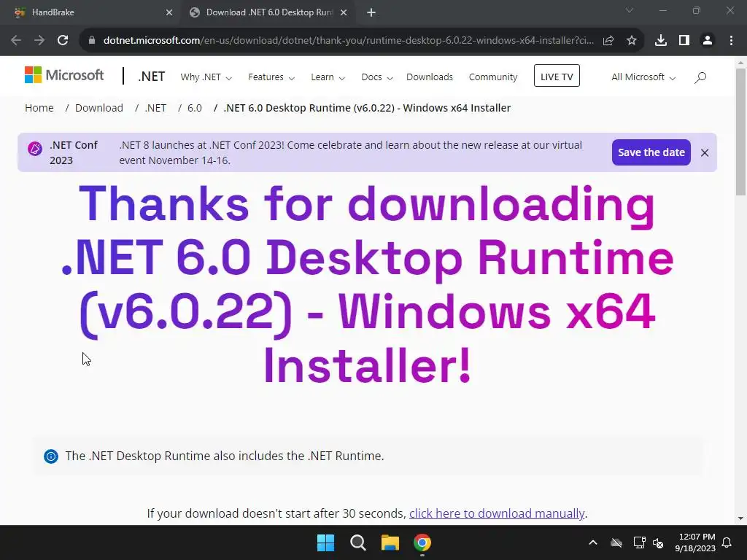Click the address bar URL
This screenshot has height=560, width=747.
tap(348, 41)
